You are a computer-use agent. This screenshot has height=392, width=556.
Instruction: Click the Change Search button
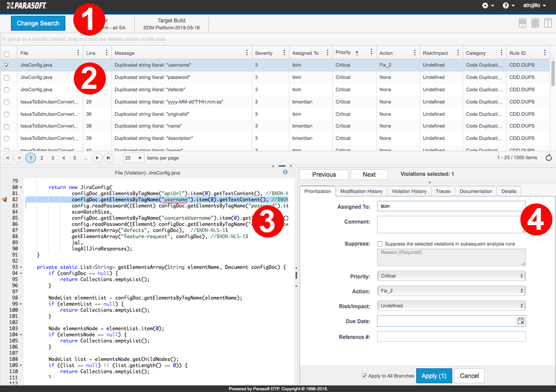click(x=38, y=23)
